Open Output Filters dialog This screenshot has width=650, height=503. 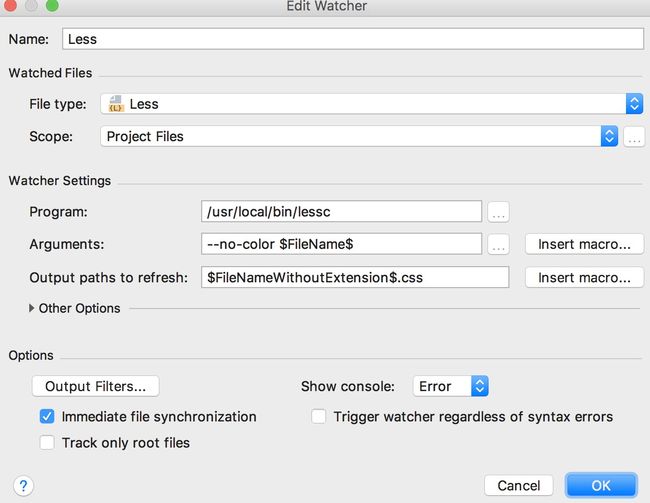click(95, 386)
